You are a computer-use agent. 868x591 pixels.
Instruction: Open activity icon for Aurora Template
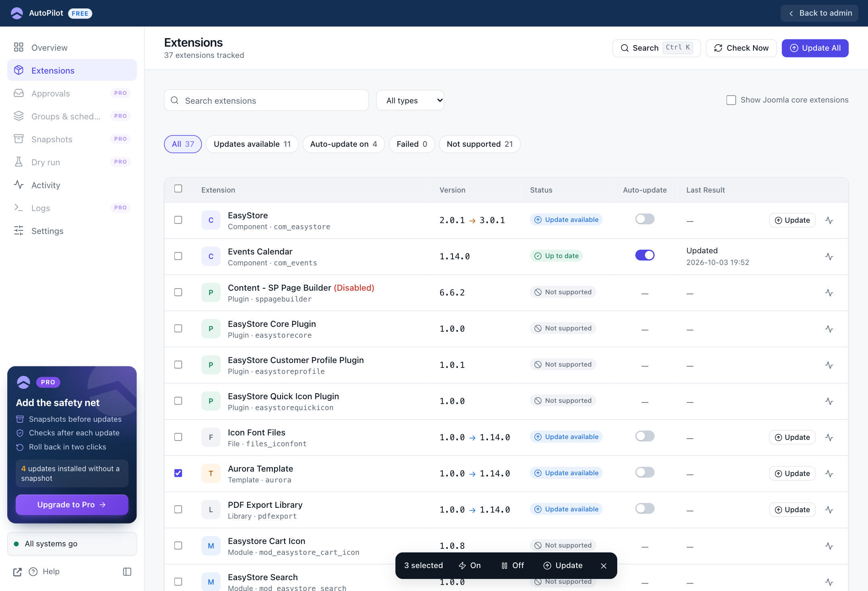point(829,474)
